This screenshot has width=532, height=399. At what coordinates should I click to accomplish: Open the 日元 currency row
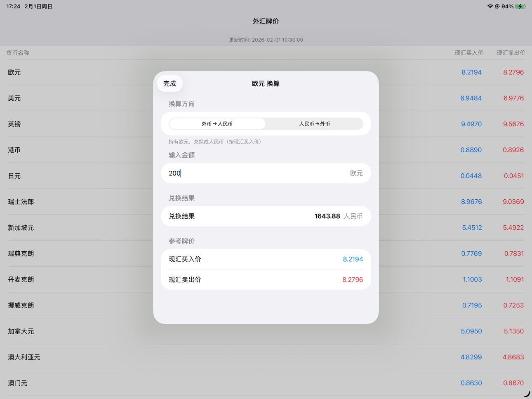click(x=266, y=176)
